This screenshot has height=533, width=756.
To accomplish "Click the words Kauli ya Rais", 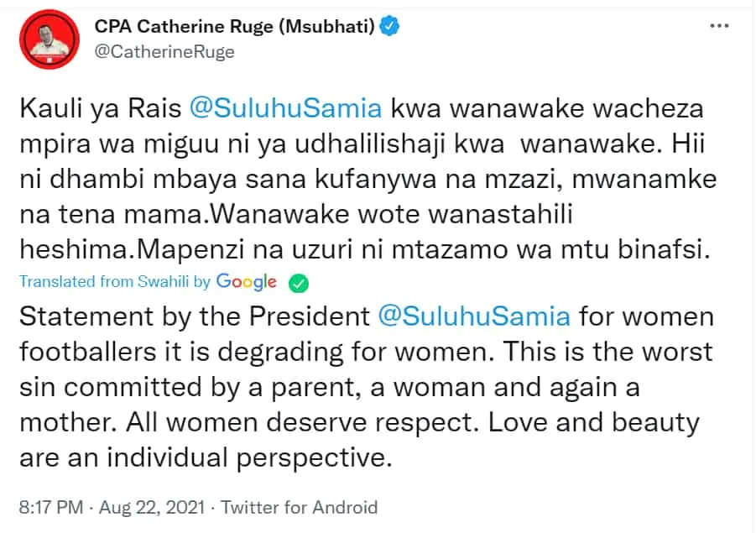I will click(x=101, y=108).
